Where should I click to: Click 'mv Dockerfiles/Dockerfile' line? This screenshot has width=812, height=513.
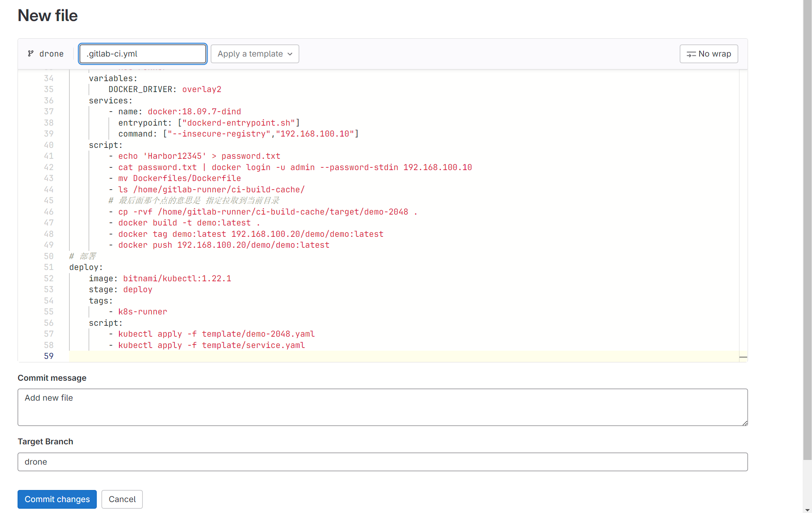point(175,178)
